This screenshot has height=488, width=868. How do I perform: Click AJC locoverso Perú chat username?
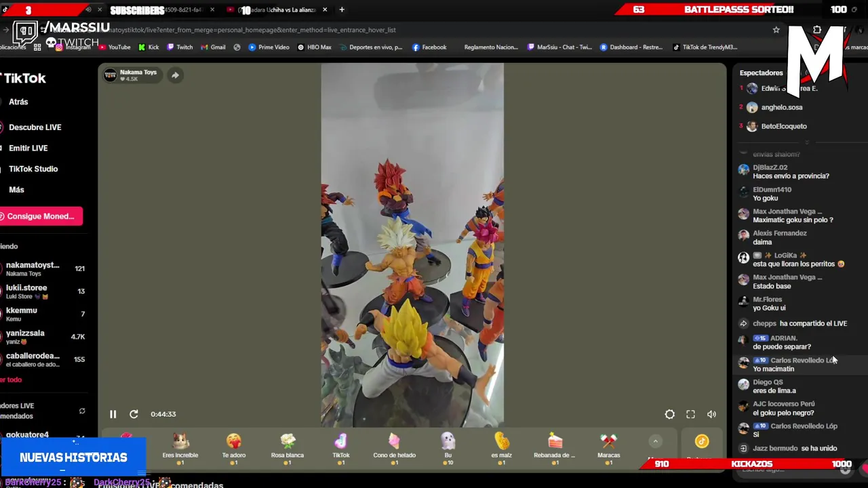(783, 404)
